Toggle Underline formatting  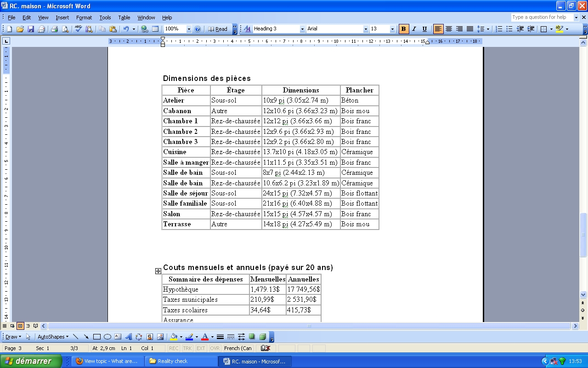[x=424, y=29]
